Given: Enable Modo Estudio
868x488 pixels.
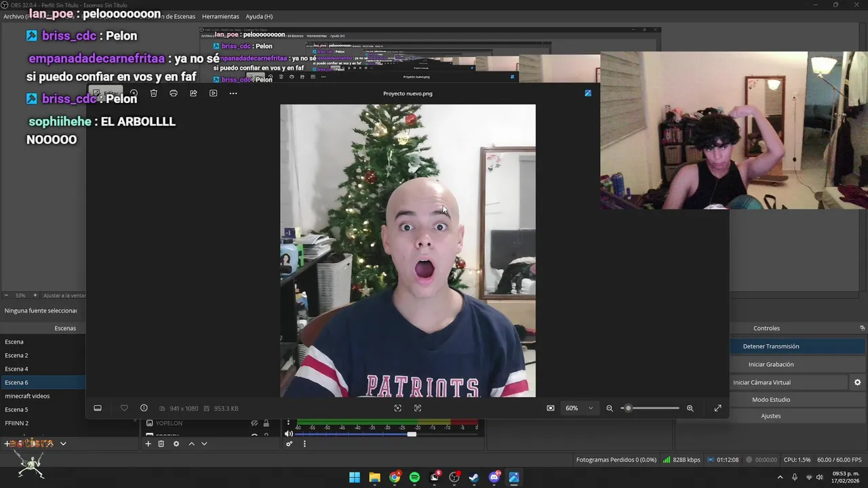Looking at the screenshot, I should pos(771,400).
